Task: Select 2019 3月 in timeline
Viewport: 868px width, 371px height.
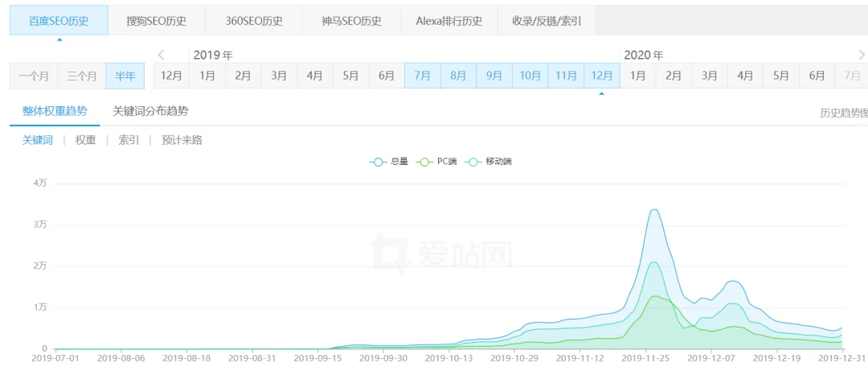Action: tap(279, 76)
